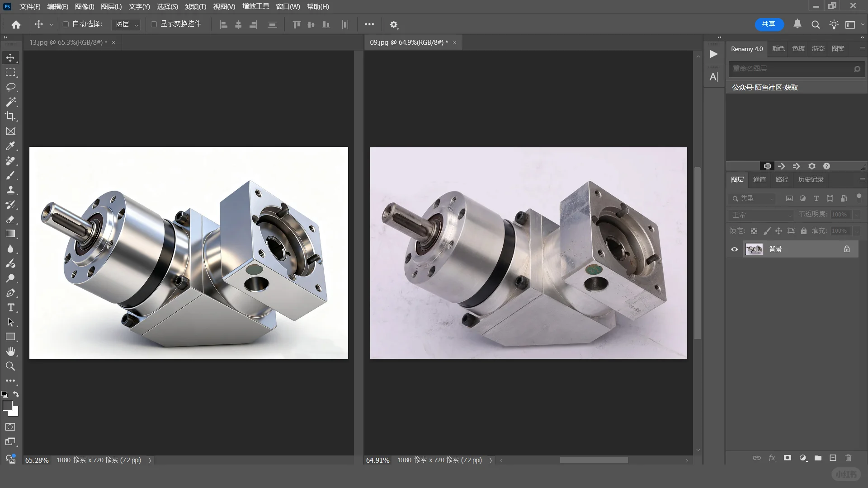Switch to the 13.jpg document tab

[68, 42]
